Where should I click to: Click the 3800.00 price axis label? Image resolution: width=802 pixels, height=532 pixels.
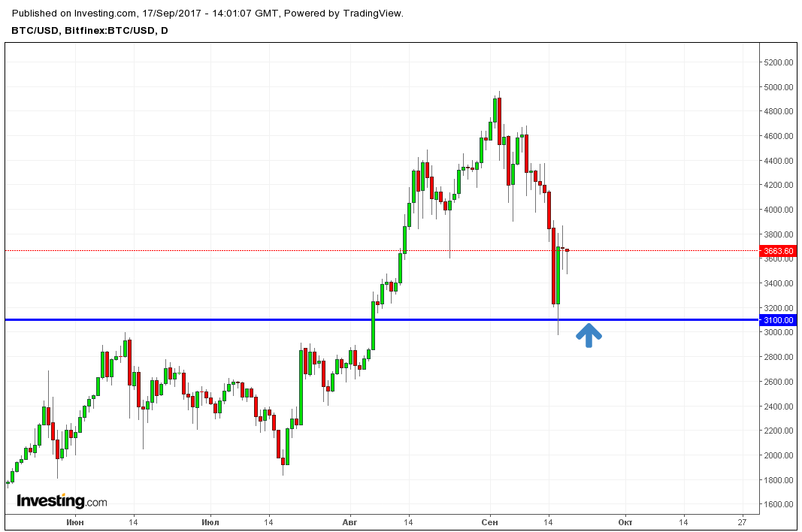point(779,234)
